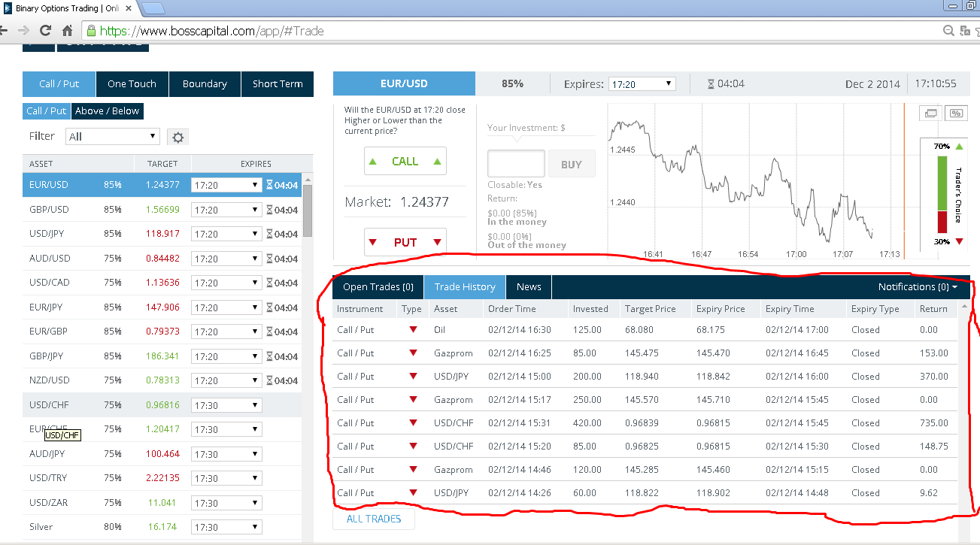
Task: Open the asset filter settings gear
Action: (177, 137)
